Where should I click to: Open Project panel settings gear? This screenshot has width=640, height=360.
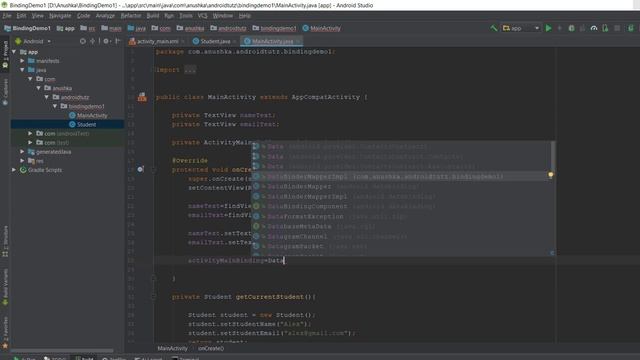pos(106,41)
